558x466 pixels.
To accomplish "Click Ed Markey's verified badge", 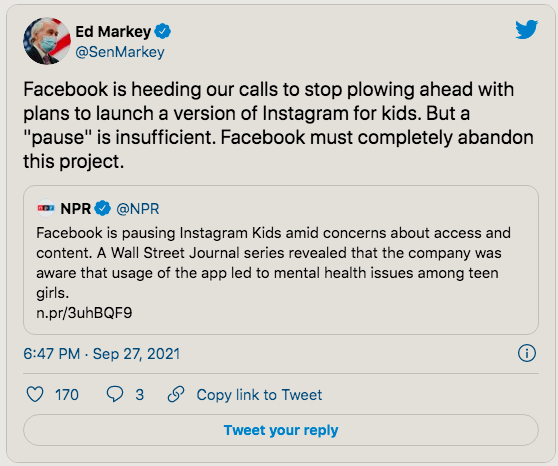I will pyautogui.click(x=163, y=32).
